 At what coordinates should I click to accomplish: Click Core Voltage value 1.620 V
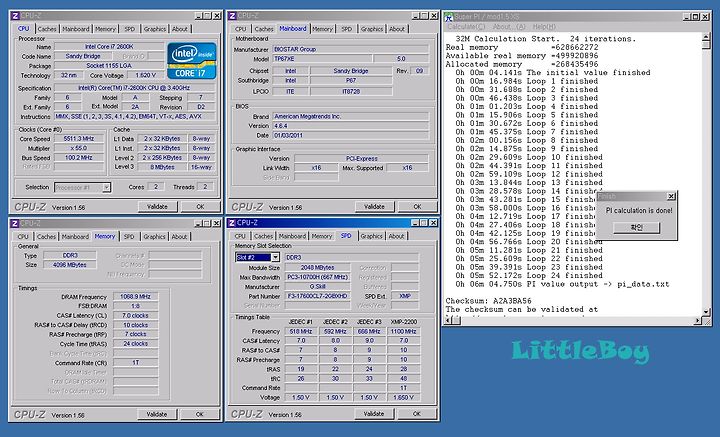tap(146, 75)
